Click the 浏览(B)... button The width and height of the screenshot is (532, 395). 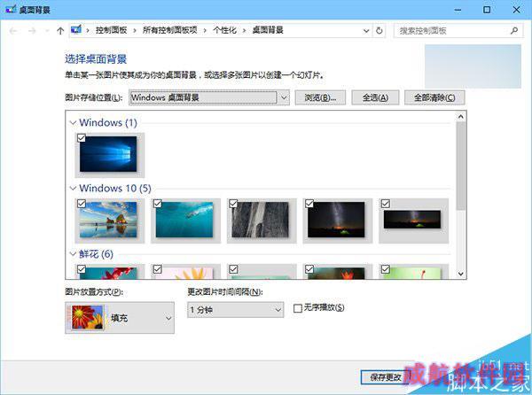click(320, 97)
